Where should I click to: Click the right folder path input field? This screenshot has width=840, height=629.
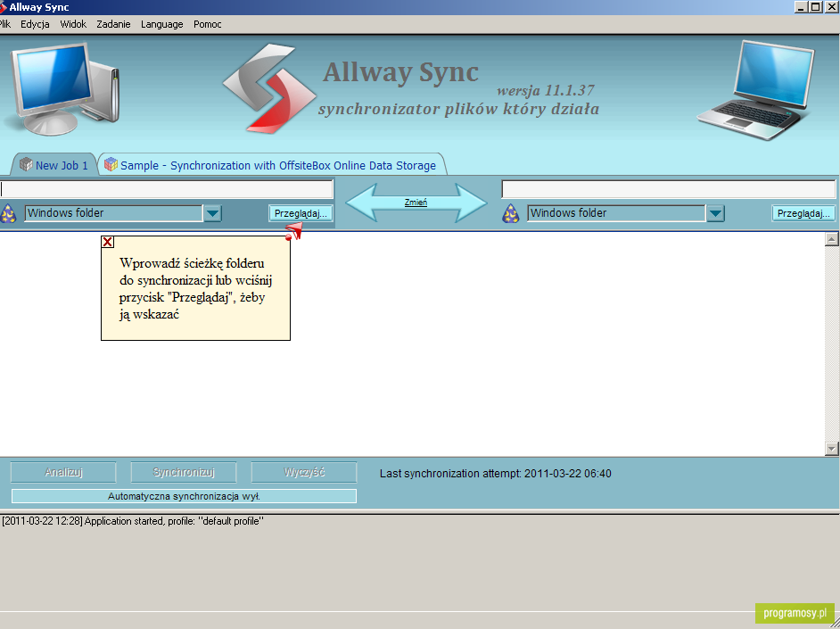(669, 189)
